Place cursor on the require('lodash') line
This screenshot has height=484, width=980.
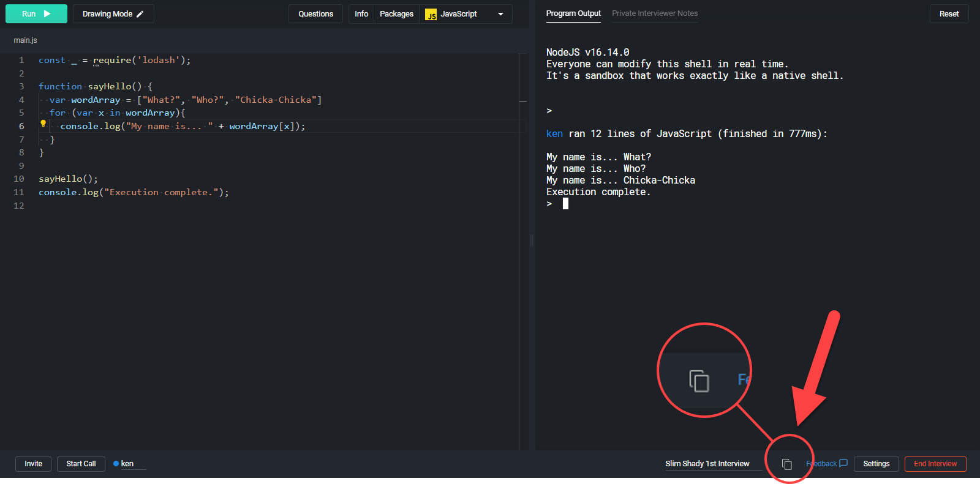pyautogui.click(x=115, y=60)
